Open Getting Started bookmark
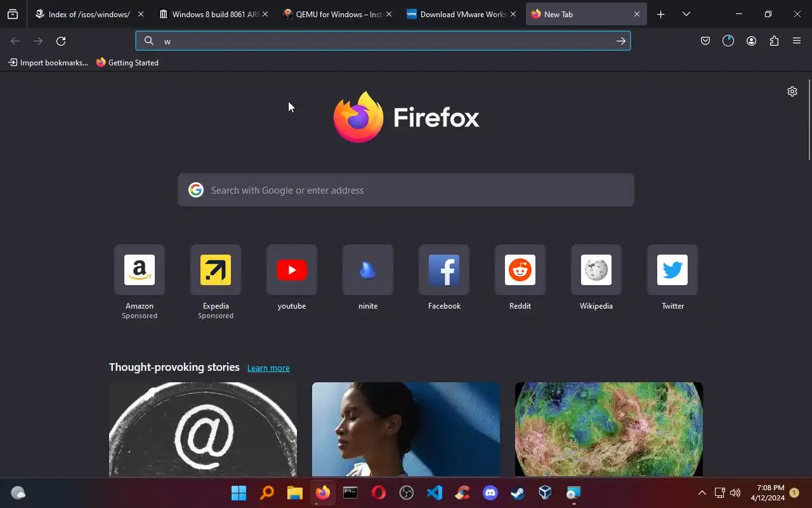812x508 pixels. (x=128, y=62)
